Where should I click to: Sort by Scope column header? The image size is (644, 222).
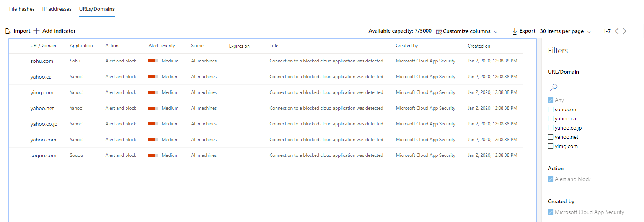[x=197, y=46]
